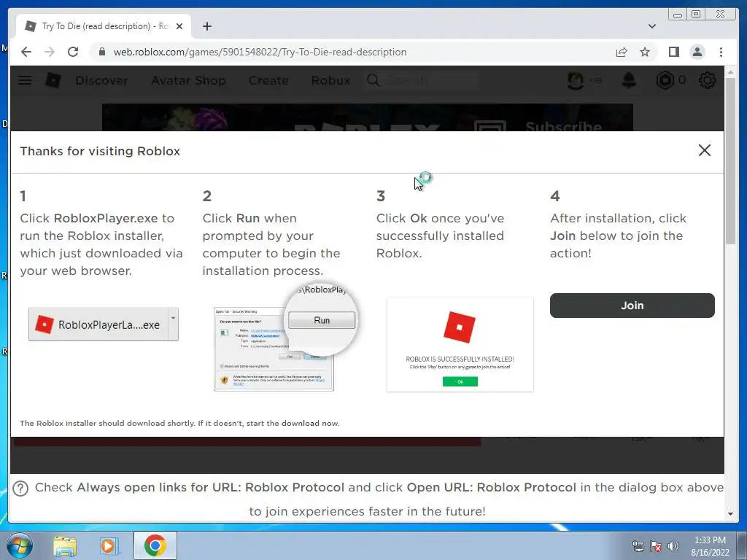Select the Try To Die browser tab
The image size is (747, 560).
coord(104,26)
